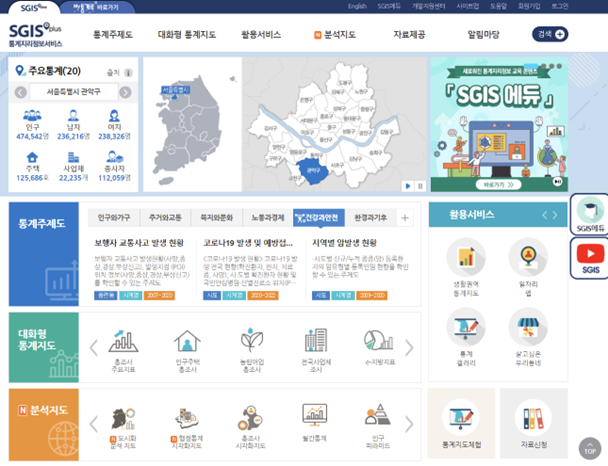The width and height of the screenshot is (608, 466).
Task: Go to the next region in 주요통계
Action: point(125,92)
